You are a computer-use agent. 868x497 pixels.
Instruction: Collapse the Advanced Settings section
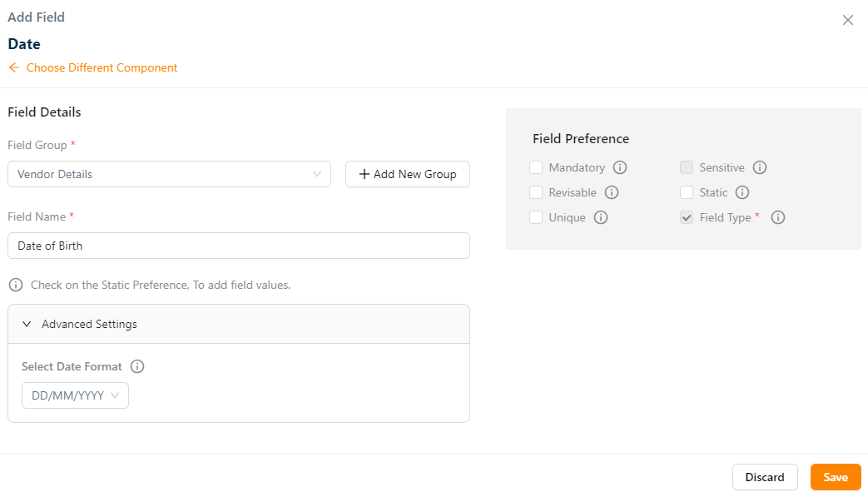click(27, 324)
